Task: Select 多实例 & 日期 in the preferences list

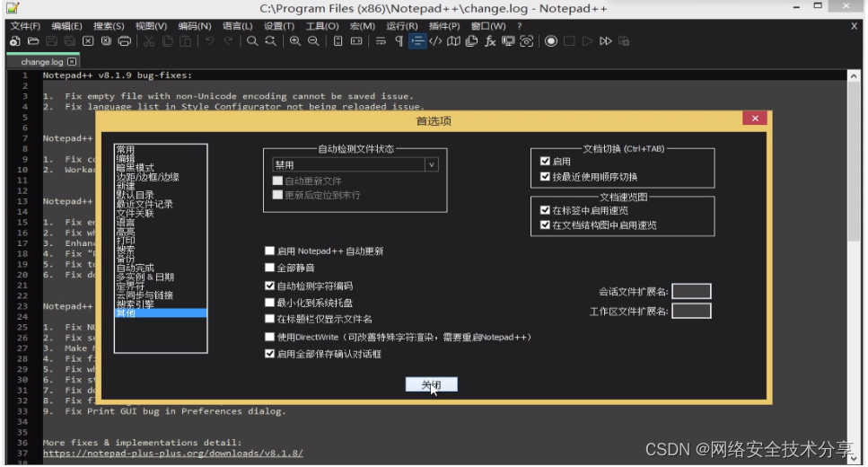Action: tap(161, 277)
